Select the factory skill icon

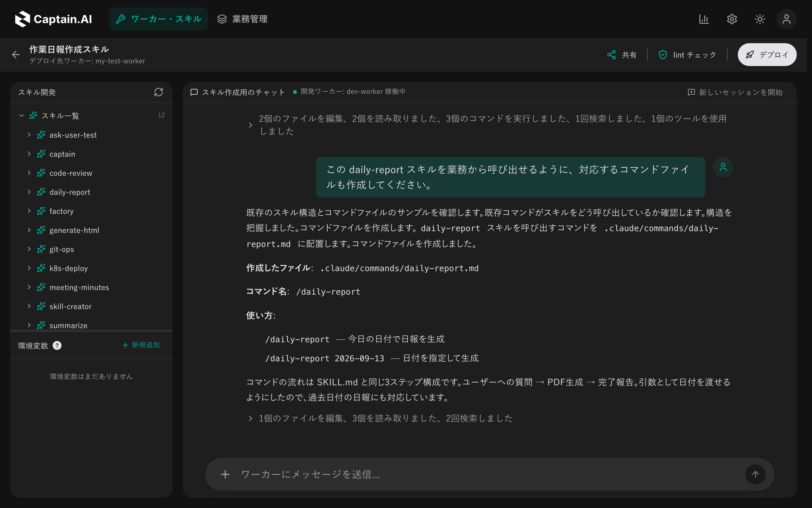pyautogui.click(x=41, y=211)
